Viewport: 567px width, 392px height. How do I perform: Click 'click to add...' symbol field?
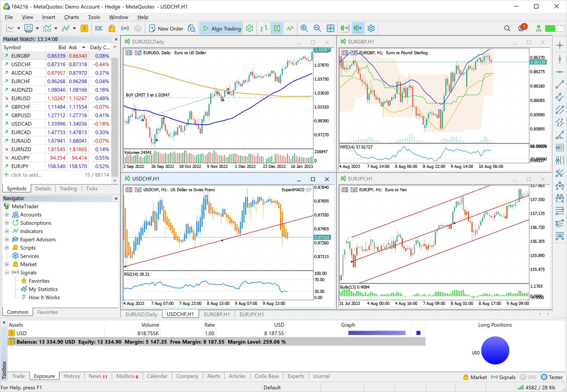(x=26, y=175)
